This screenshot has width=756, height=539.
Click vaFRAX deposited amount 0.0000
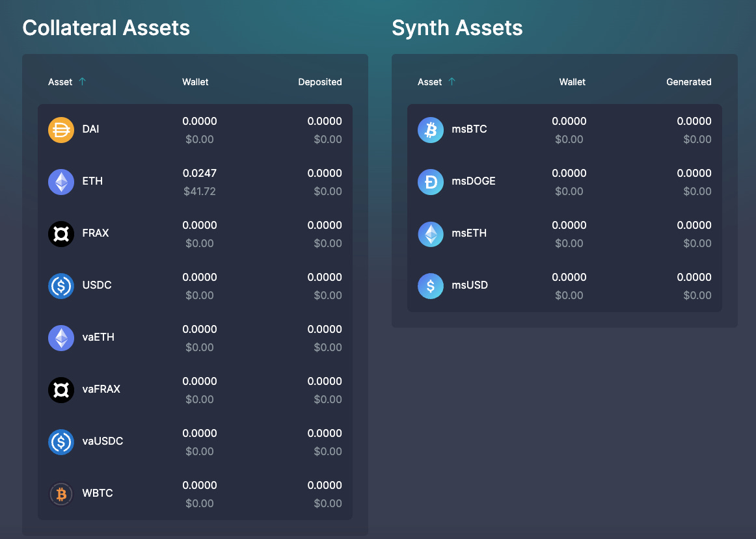click(325, 381)
